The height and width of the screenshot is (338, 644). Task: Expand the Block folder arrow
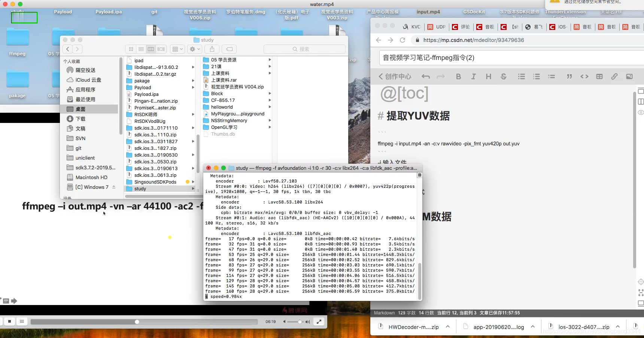coord(270,93)
